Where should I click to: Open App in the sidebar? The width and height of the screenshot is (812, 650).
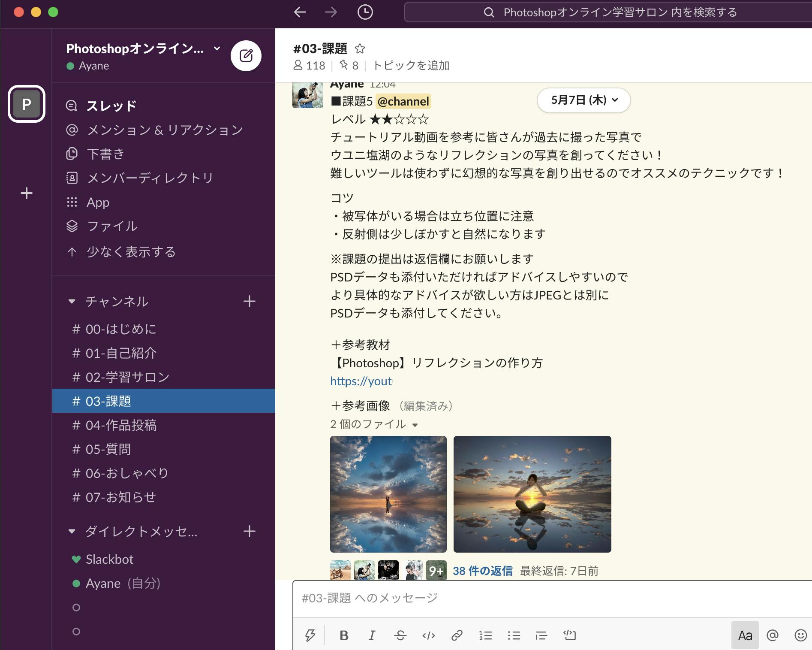pyautogui.click(x=163, y=202)
